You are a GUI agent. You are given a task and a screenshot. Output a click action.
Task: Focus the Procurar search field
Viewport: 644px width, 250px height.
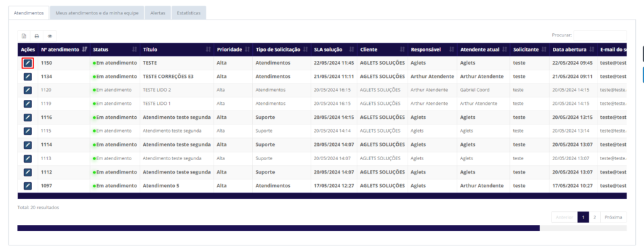[x=600, y=35]
